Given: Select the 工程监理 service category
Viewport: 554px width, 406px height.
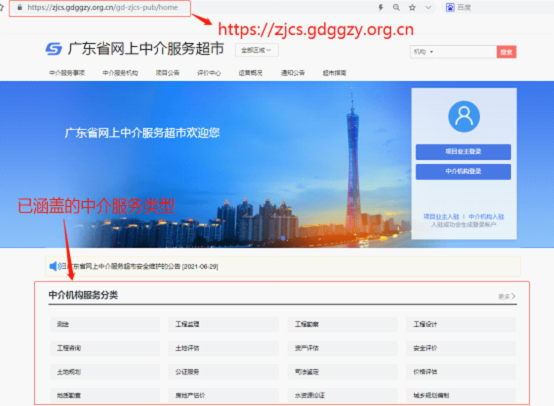Looking at the screenshot, I should click(x=223, y=324).
